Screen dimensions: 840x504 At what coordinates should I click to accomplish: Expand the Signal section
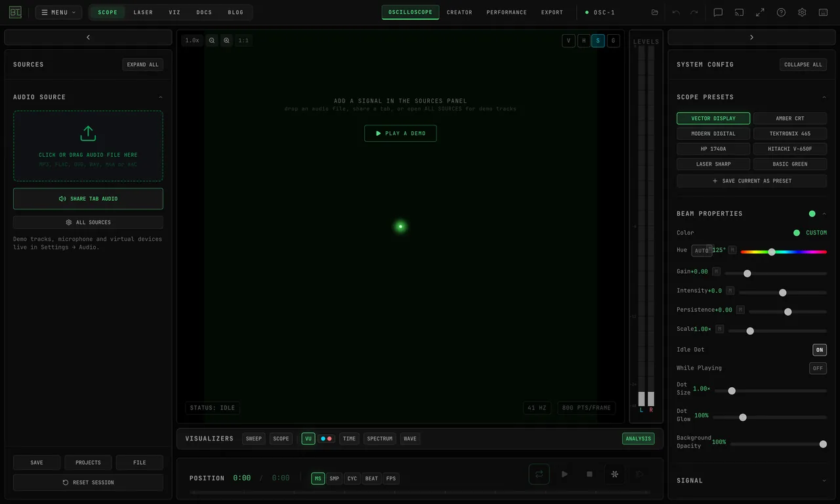coord(824,480)
